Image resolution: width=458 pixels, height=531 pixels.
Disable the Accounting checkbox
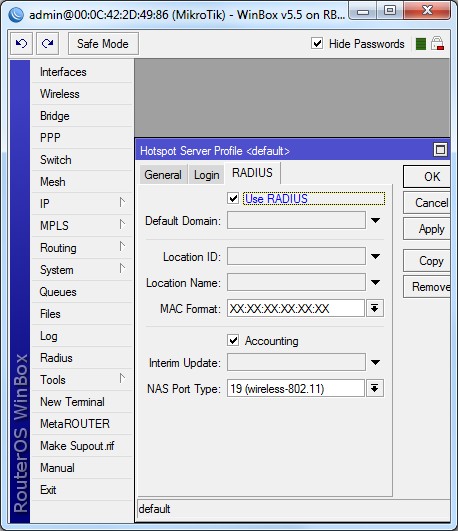point(233,340)
